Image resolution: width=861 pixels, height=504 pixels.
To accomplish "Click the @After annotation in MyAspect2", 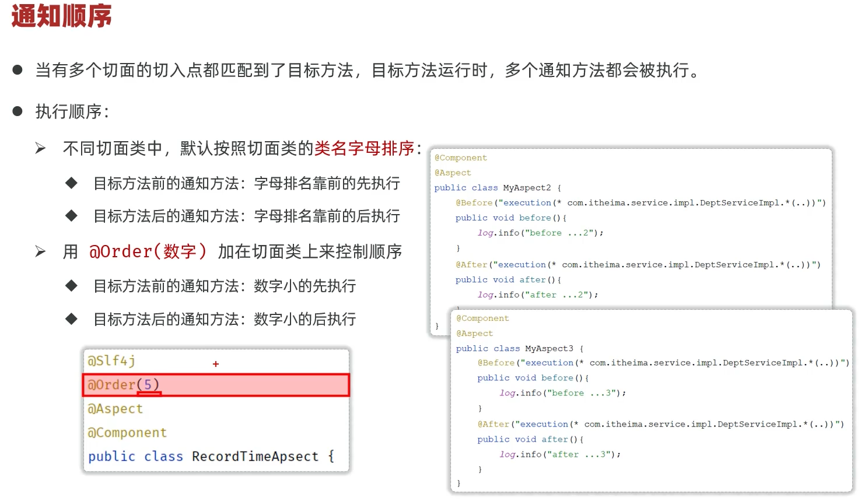I will (x=471, y=265).
